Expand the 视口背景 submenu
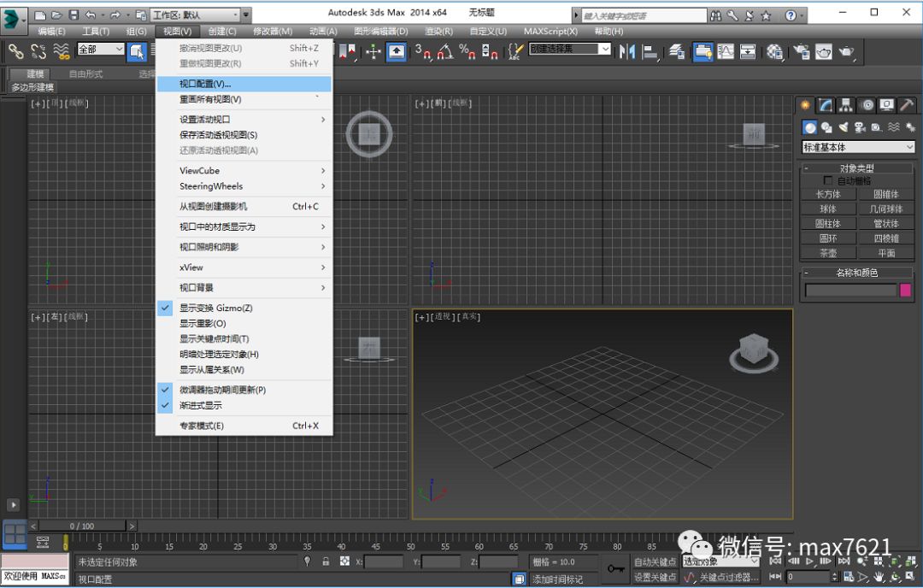Viewport: 923px width, 588px height. point(244,288)
